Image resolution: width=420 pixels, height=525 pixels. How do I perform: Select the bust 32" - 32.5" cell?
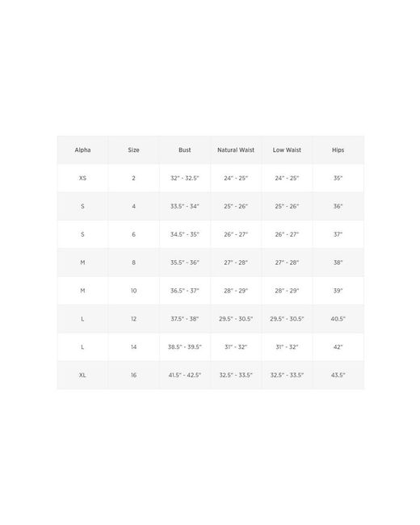pos(184,178)
